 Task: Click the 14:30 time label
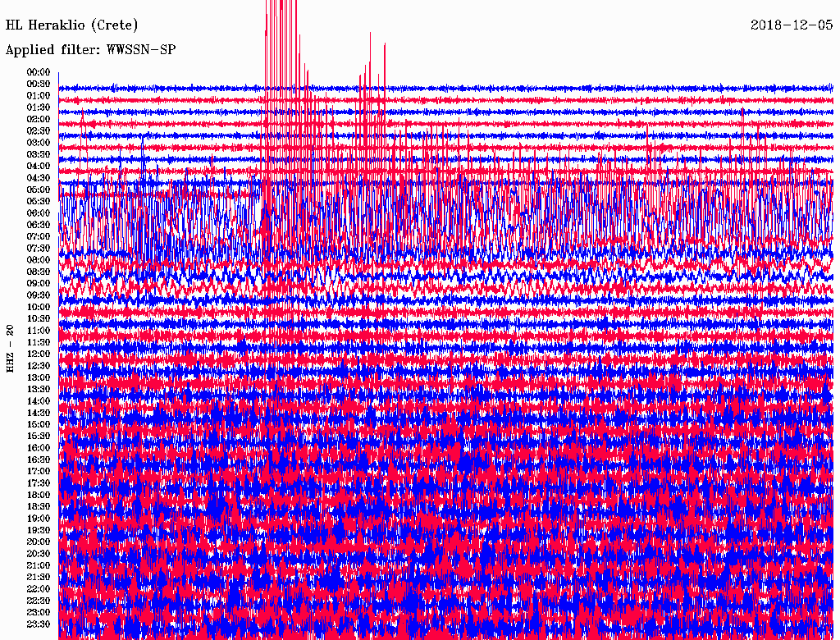[39, 414]
